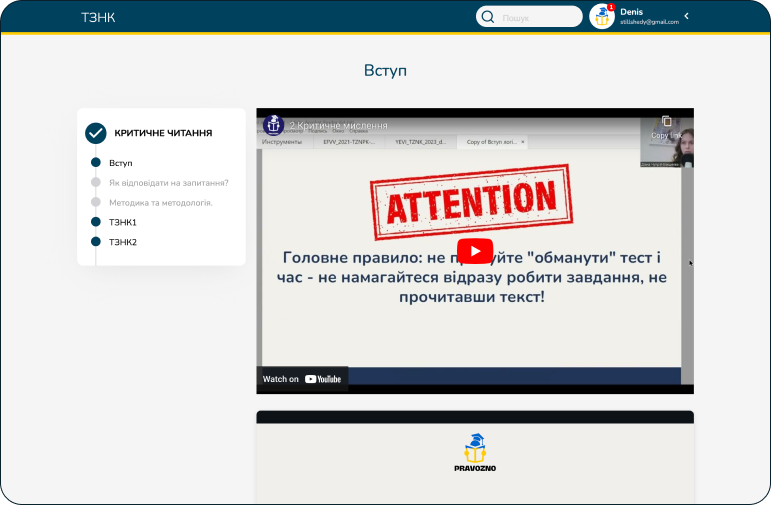This screenshot has height=505, width=771.
Task: Click the Критичне читання checkmark icon
Action: (96, 133)
